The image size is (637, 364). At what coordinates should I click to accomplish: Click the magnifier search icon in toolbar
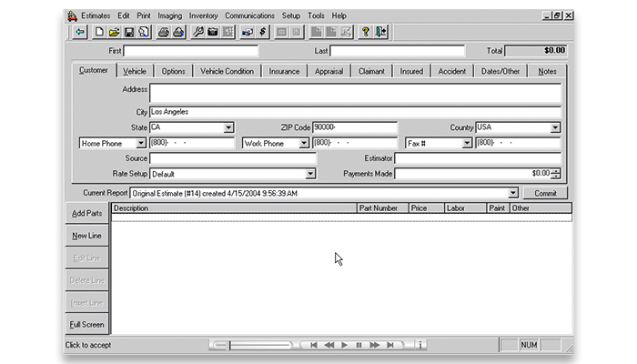point(198,32)
